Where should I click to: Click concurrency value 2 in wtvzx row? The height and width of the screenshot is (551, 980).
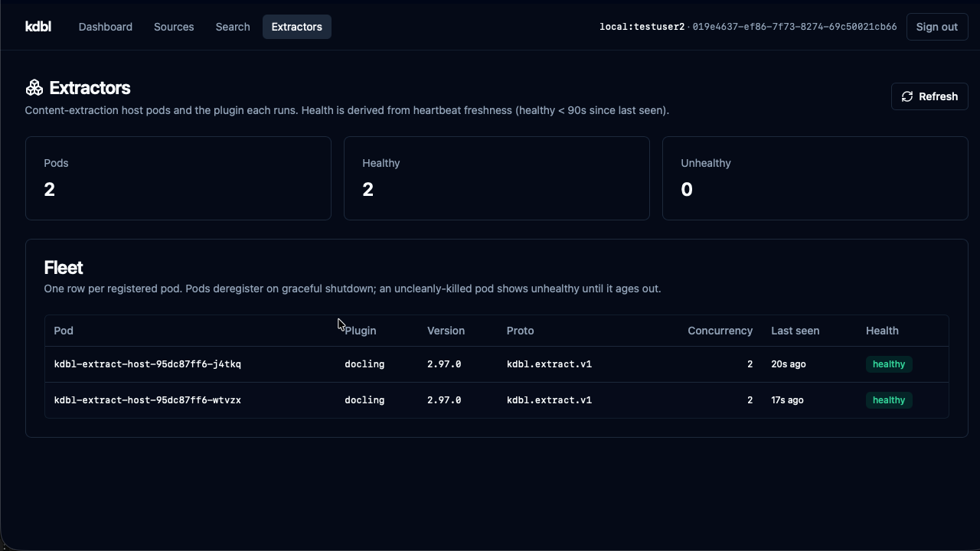tap(750, 400)
